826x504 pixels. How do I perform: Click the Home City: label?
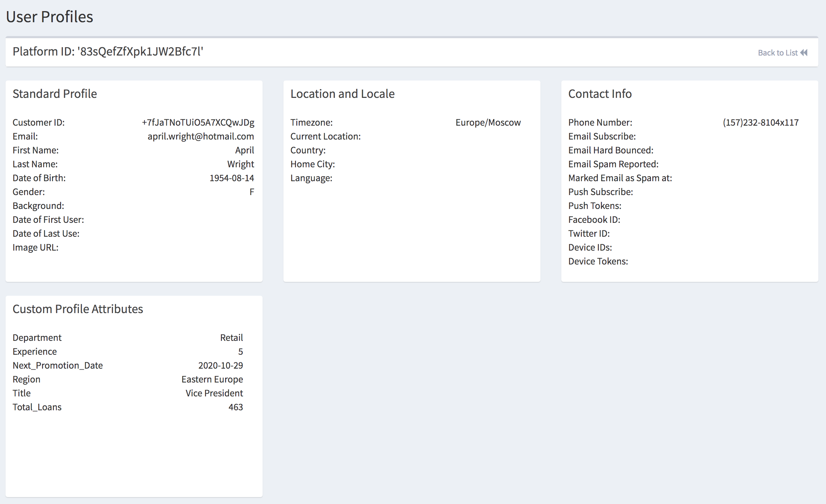point(313,164)
